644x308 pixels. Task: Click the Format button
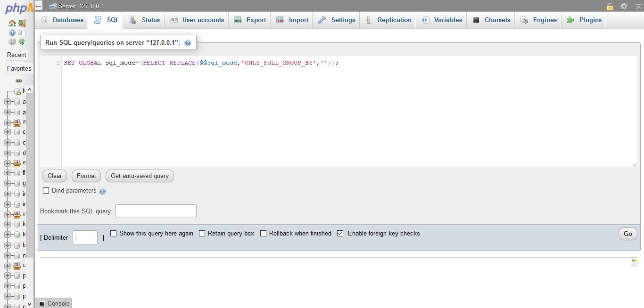point(86,176)
